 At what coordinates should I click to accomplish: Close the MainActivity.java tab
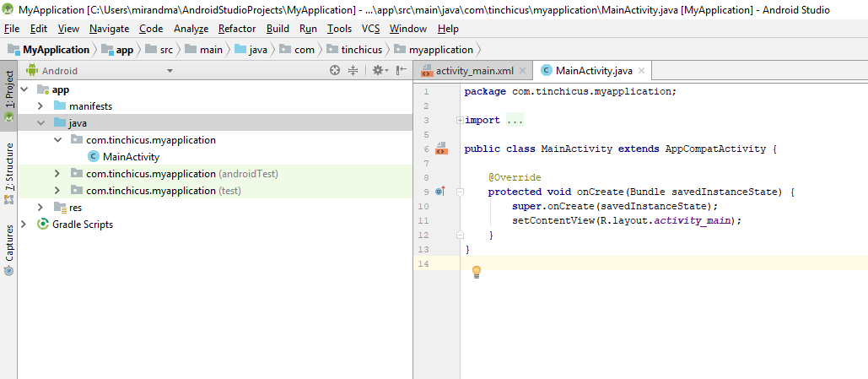[x=641, y=71]
